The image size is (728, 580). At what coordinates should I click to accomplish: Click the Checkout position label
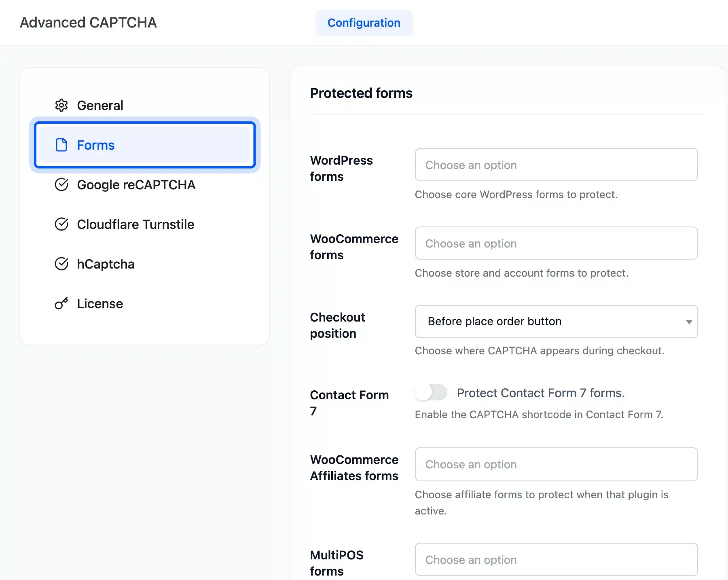pyautogui.click(x=337, y=325)
